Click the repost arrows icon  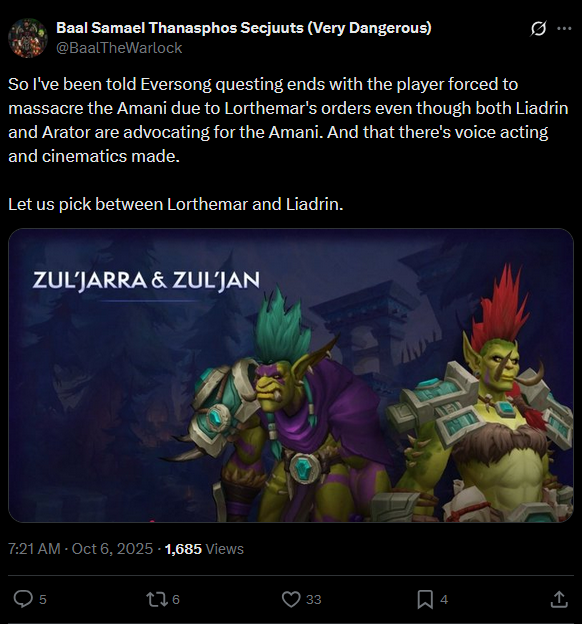click(155, 599)
